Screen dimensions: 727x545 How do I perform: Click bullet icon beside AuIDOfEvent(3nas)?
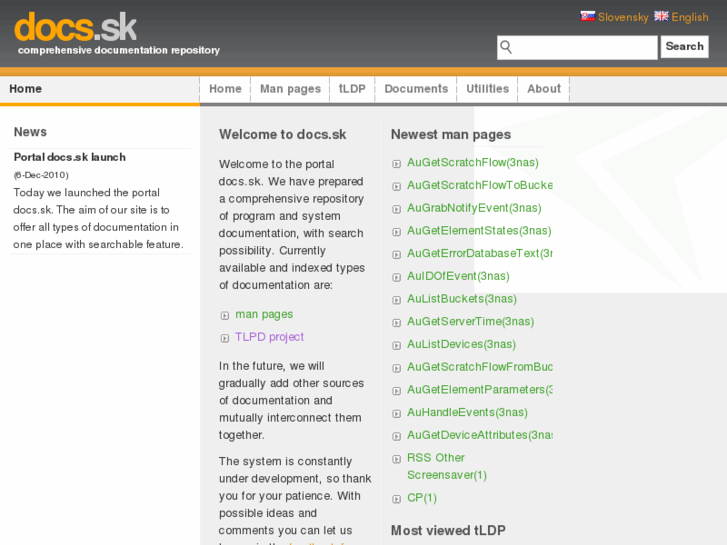tap(396, 277)
